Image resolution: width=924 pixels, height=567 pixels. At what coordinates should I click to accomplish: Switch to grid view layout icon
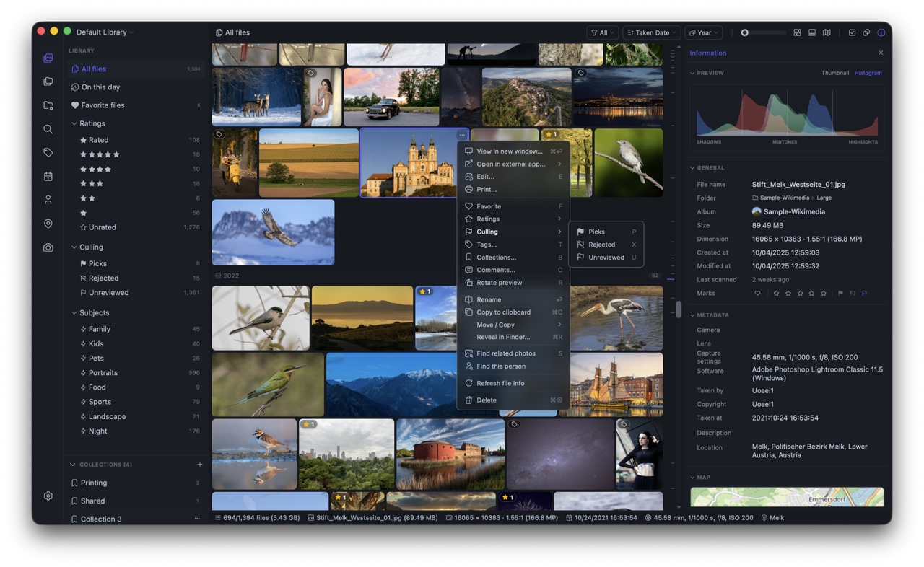coord(797,32)
